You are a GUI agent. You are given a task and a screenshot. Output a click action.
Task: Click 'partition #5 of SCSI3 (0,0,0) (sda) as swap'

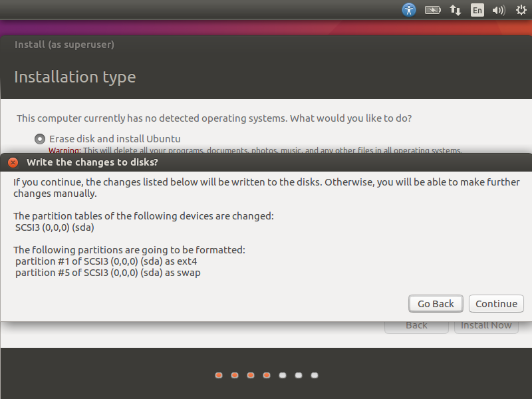(x=108, y=273)
